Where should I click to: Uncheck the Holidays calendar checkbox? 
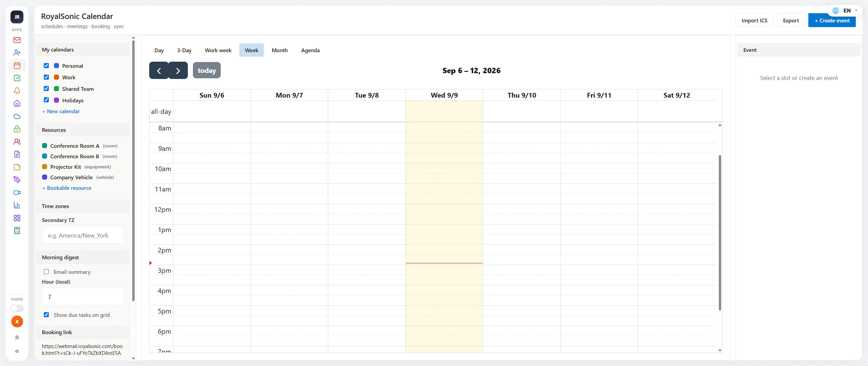coord(46,100)
